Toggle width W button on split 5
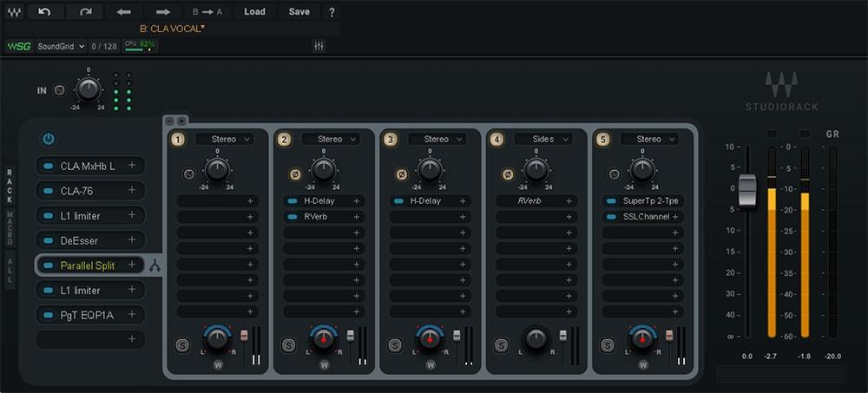 (643, 364)
